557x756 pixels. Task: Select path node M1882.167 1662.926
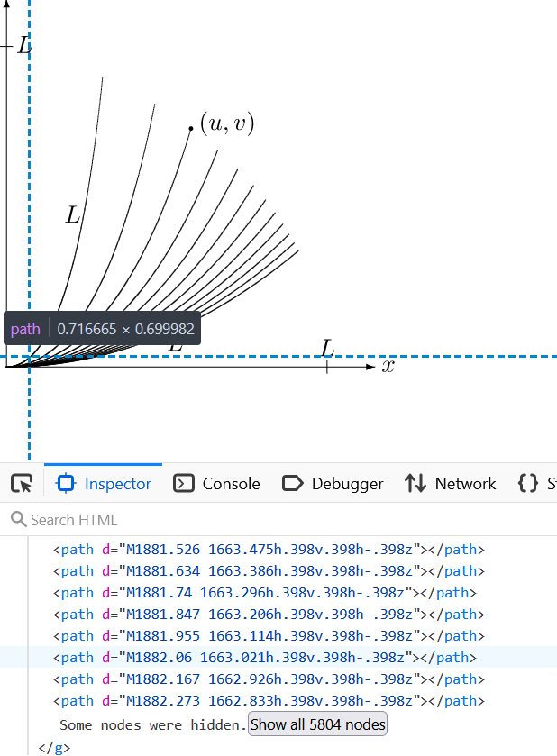tap(269, 679)
